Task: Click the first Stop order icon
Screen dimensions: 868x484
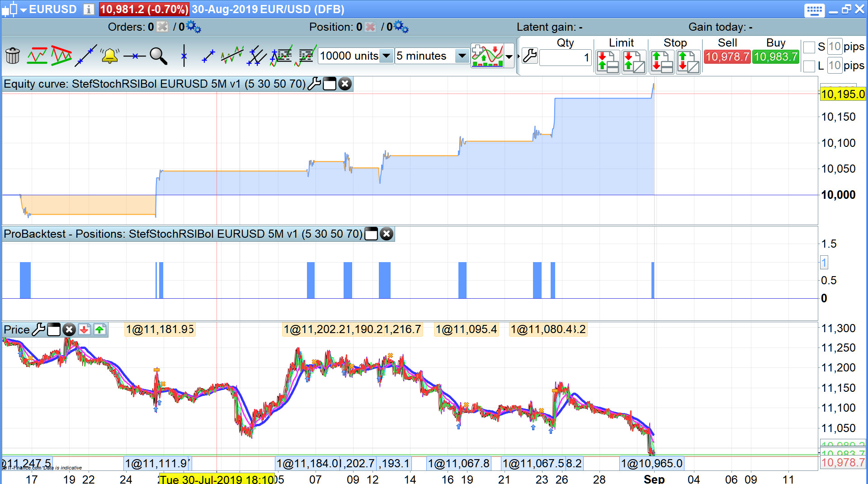Action: coord(662,62)
